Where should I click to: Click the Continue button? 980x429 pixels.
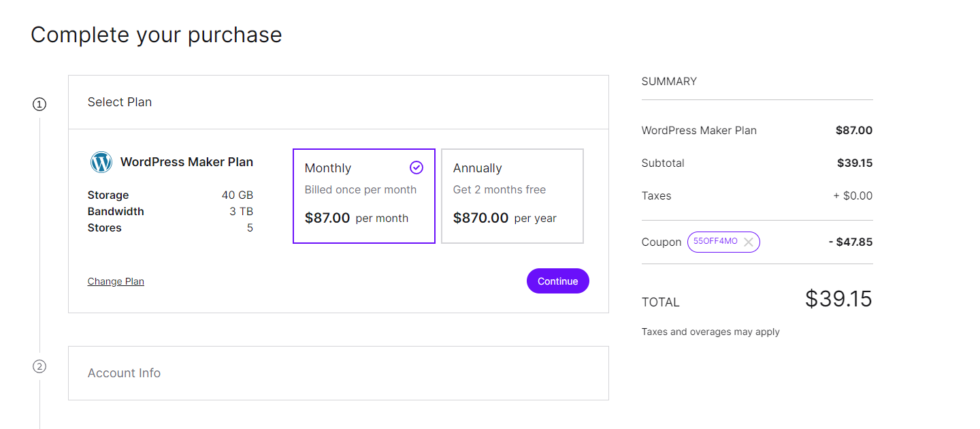(558, 281)
